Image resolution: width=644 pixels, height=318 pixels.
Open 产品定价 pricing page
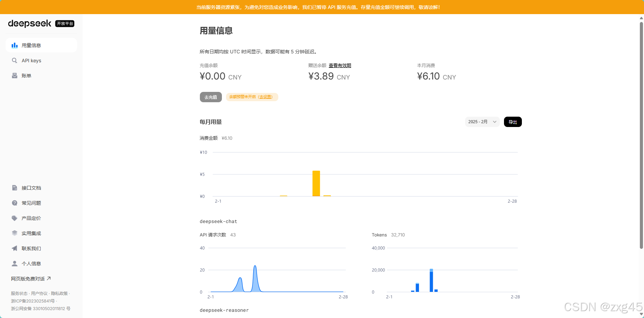click(x=41, y=218)
